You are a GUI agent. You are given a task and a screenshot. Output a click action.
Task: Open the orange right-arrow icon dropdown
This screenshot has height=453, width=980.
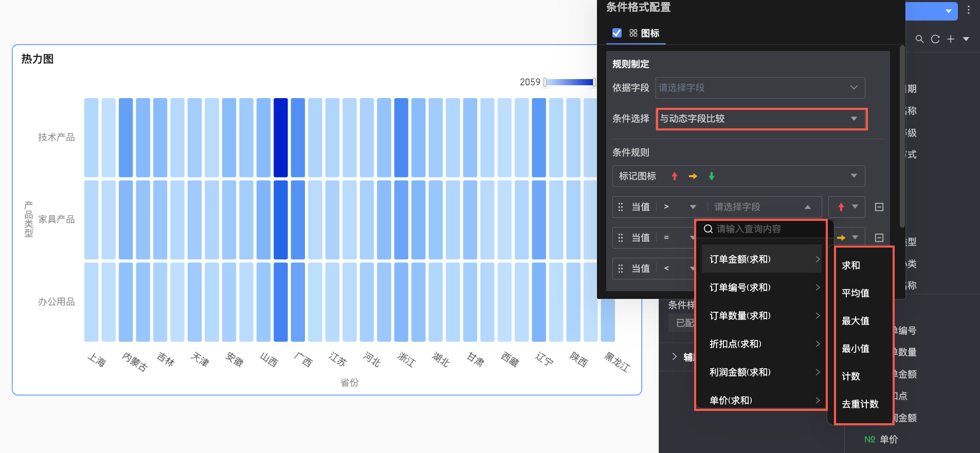point(847,238)
